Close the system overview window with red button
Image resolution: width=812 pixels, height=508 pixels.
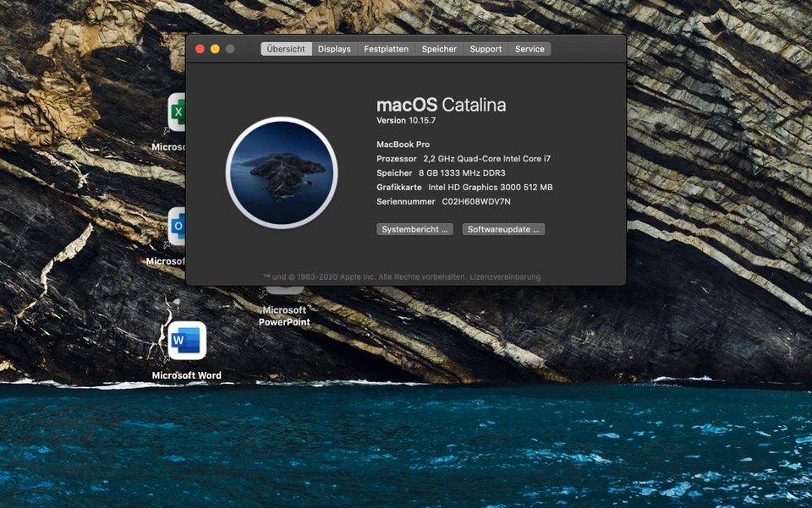(x=200, y=49)
